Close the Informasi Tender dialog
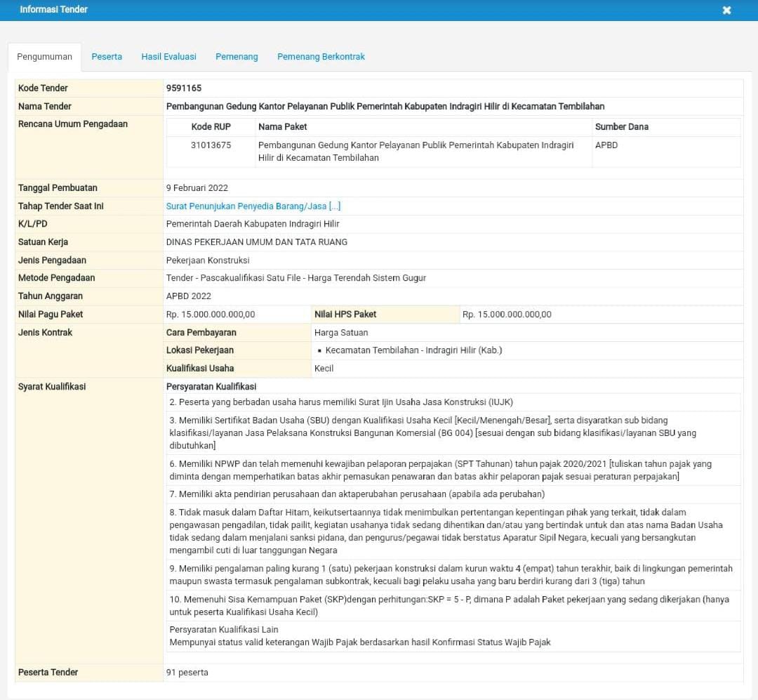758x700 pixels. pos(726,11)
